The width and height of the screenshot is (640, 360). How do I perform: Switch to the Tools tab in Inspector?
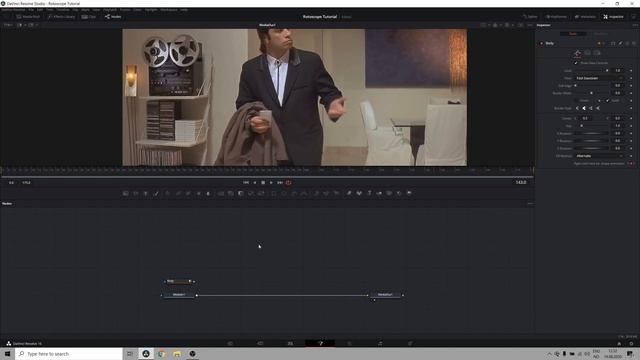573,34
